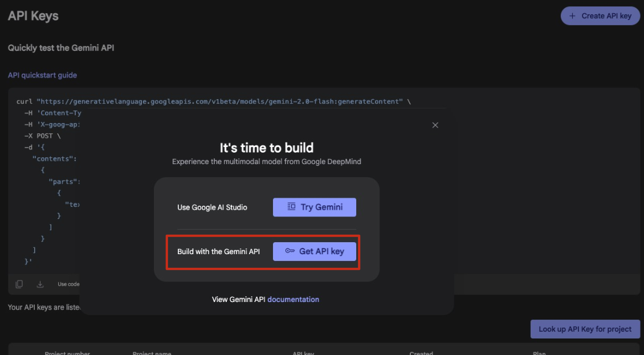Click the curl command URL line

coord(214,101)
